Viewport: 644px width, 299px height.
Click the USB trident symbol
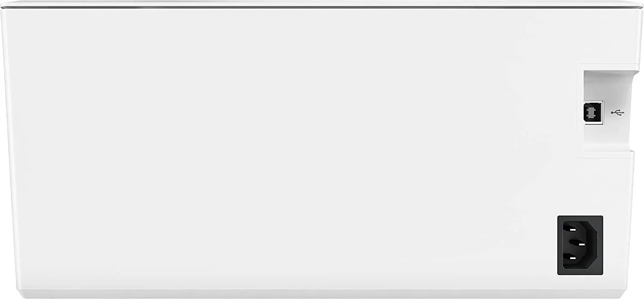click(618, 113)
